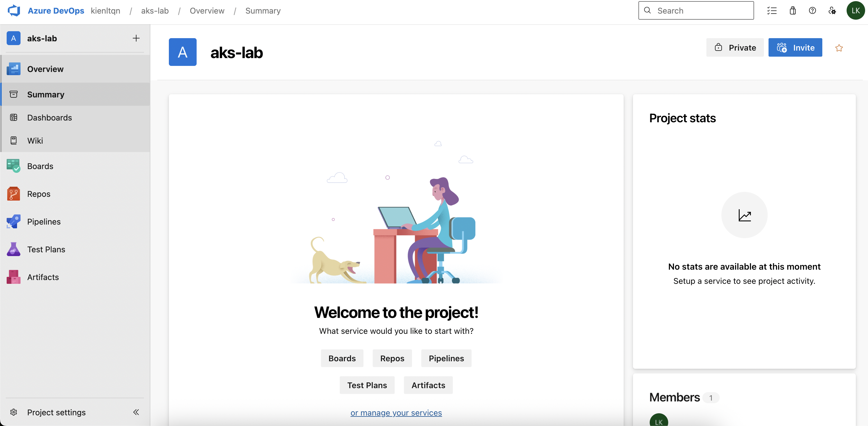The image size is (868, 426).
Task: Open Boards from the sidebar navigation
Action: point(75,166)
